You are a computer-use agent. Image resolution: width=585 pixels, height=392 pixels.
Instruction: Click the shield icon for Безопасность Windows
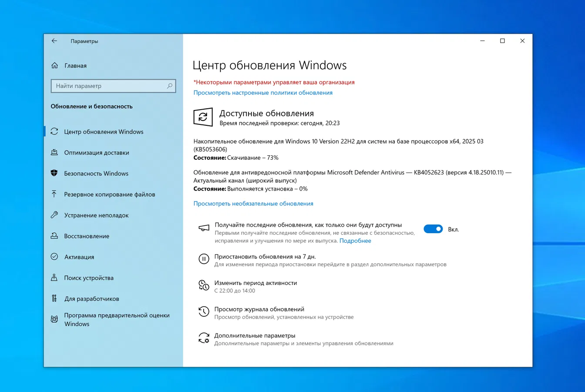54,173
